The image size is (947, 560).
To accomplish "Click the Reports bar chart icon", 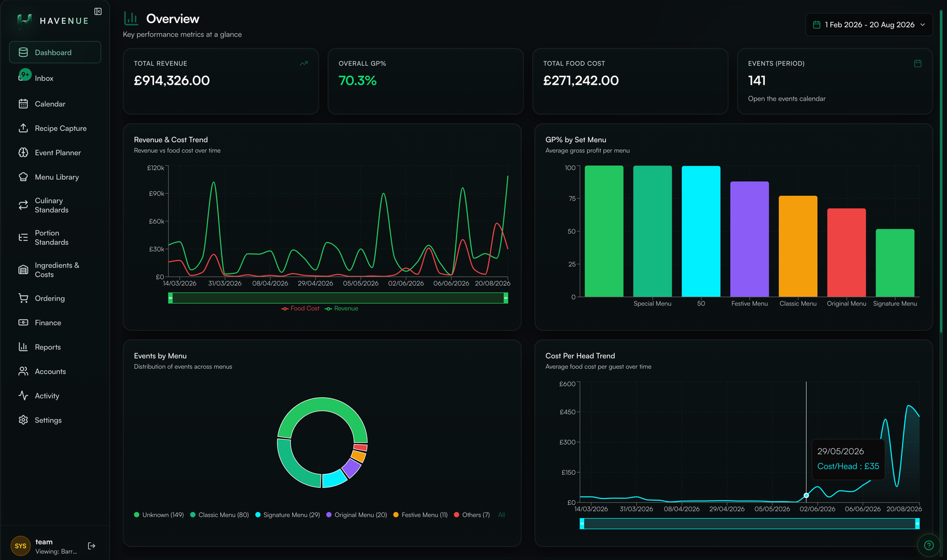I will click(x=23, y=347).
